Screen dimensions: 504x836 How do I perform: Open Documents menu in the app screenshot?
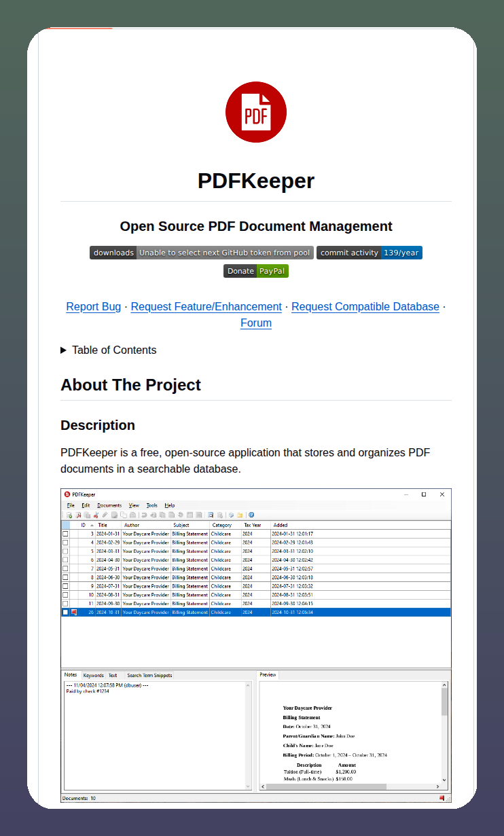click(109, 505)
